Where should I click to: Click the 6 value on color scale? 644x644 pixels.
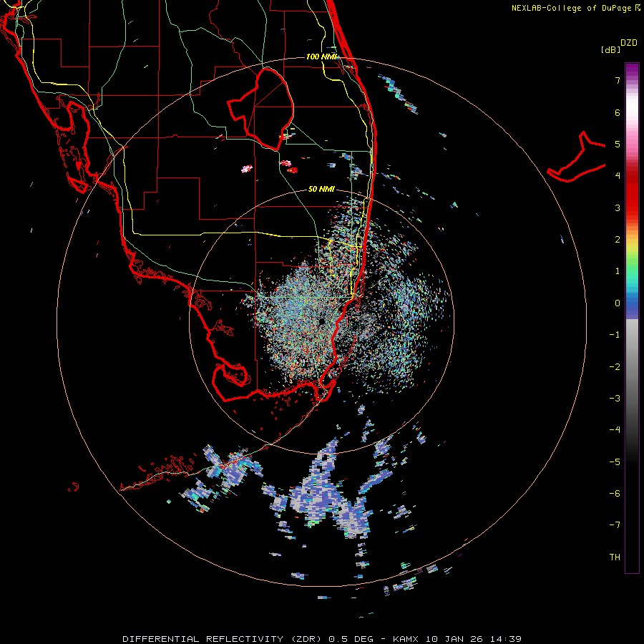coord(618,112)
